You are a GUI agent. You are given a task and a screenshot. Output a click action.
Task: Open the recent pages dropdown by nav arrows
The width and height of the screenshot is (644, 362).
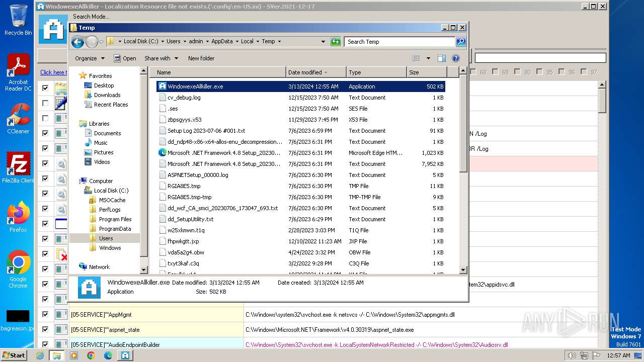pyautogui.click(x=101, y=42)
